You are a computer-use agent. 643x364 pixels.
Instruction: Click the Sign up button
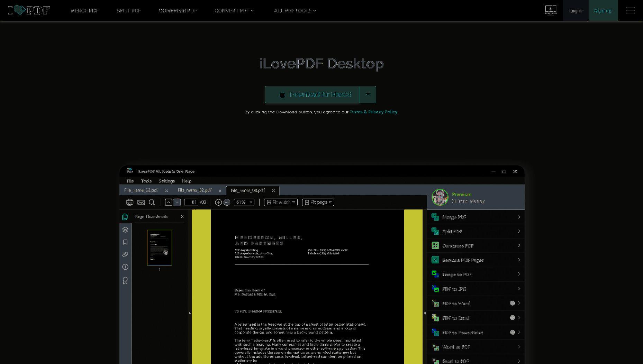click(x=603, y=10)
